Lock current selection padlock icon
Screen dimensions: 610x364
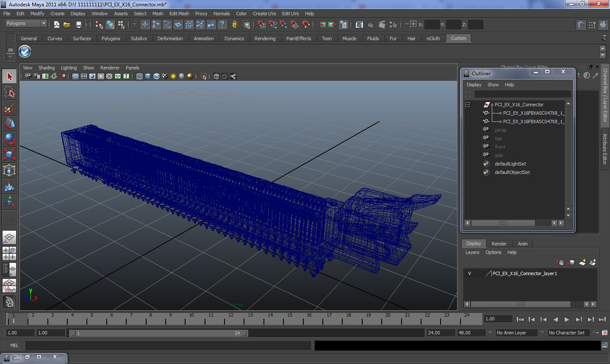pyautogui.click(x=235, y=25)
